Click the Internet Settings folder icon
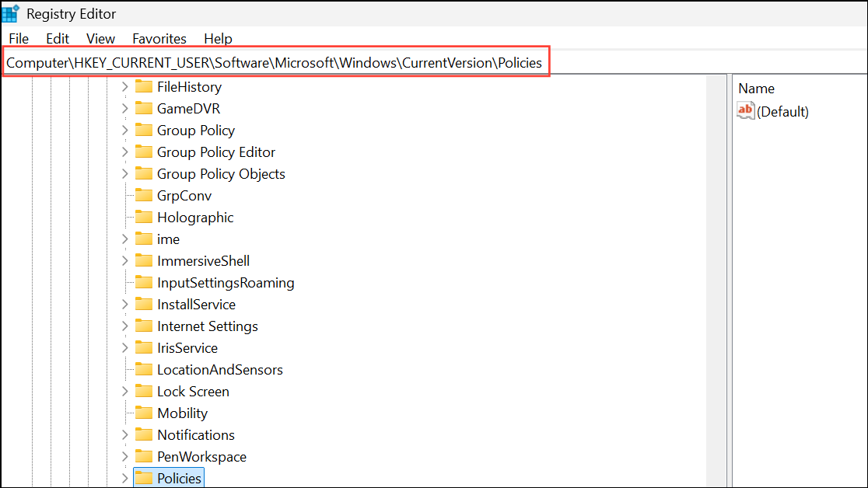The height and width of the screenshot is (488, 868). pyautogui.click(x=144, y=326)
